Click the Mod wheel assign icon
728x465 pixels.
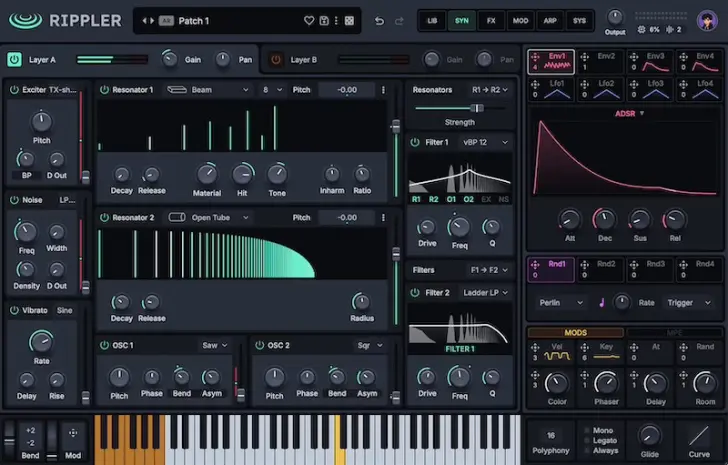[x=73, y=433]
